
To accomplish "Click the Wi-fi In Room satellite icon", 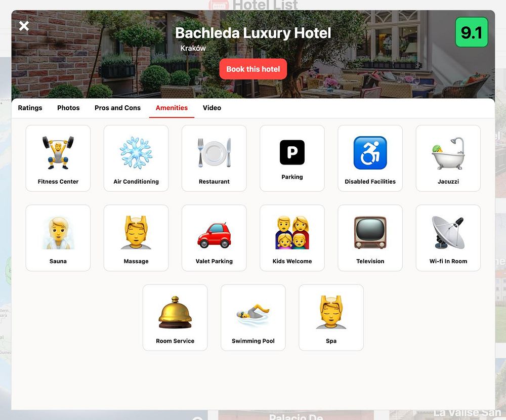I will 448,232.
